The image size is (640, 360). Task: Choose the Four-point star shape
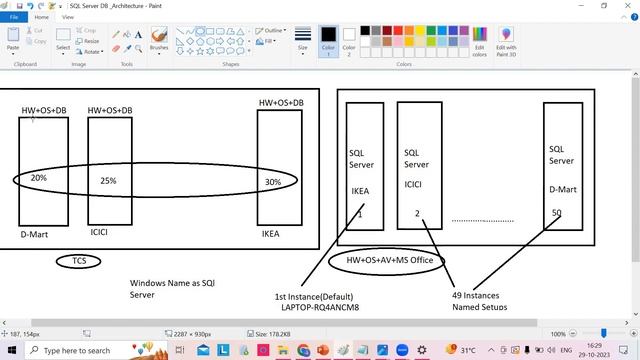click(x=190, y=51)
